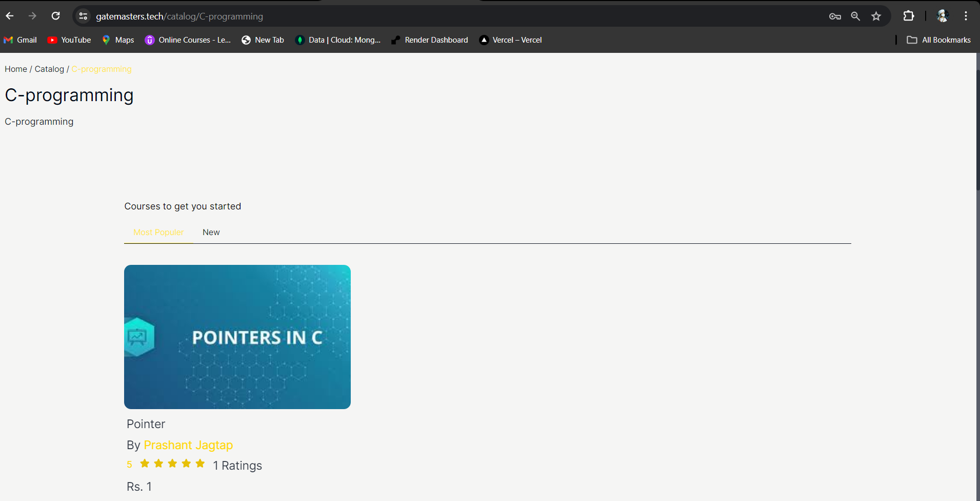The width and height of the screenshot is (980, 501).
Task: Select the Most Populer tab
Action: click(158, 232)
